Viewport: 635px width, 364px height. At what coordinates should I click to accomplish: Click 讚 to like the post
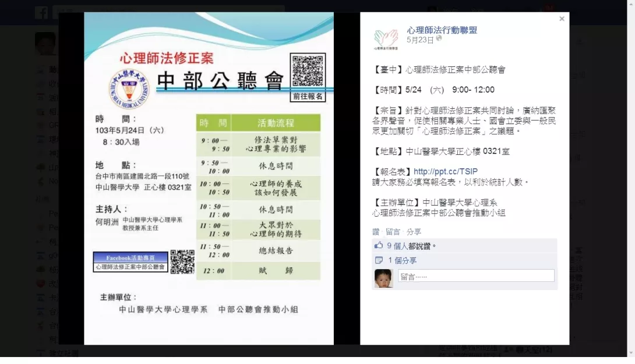point(376,232)
